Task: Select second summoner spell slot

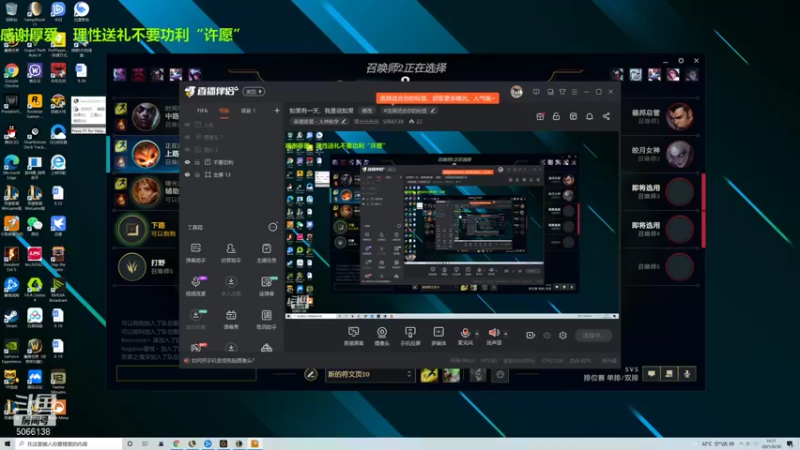Action: coord(451,375)
